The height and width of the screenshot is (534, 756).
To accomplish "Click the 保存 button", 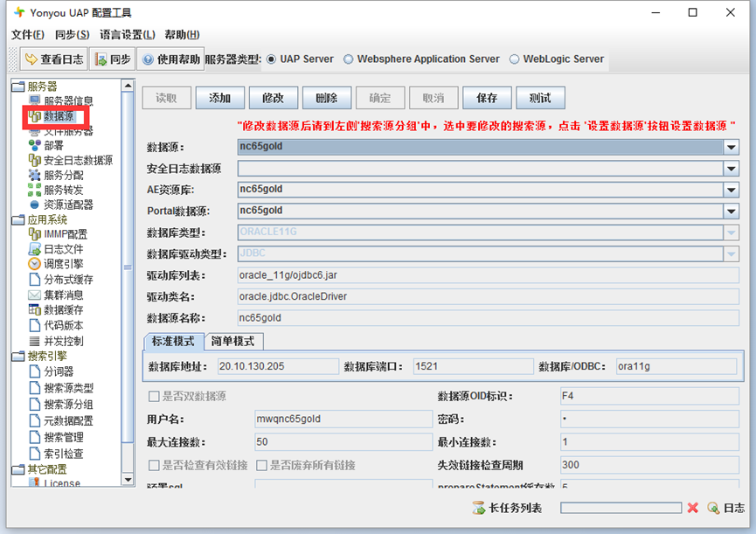I will click(487, 98).
